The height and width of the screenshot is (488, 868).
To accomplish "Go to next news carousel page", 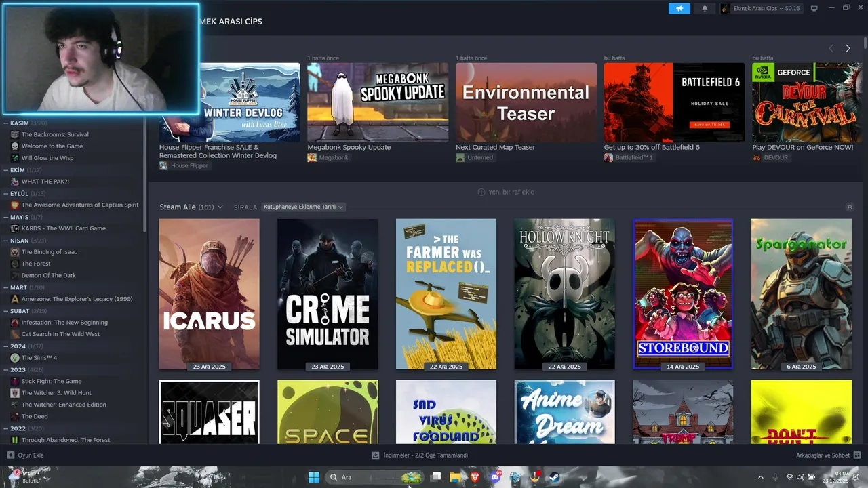I will coord(847,48).
